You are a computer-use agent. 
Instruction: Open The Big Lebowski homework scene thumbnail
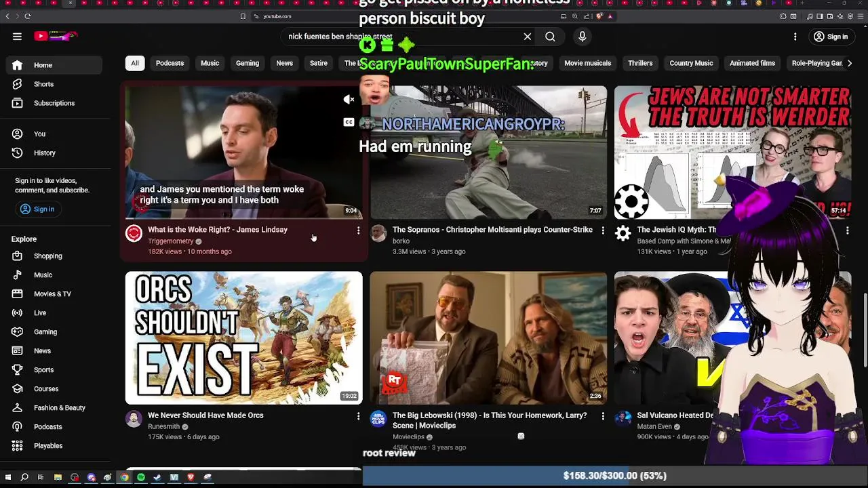pos(488,338)
